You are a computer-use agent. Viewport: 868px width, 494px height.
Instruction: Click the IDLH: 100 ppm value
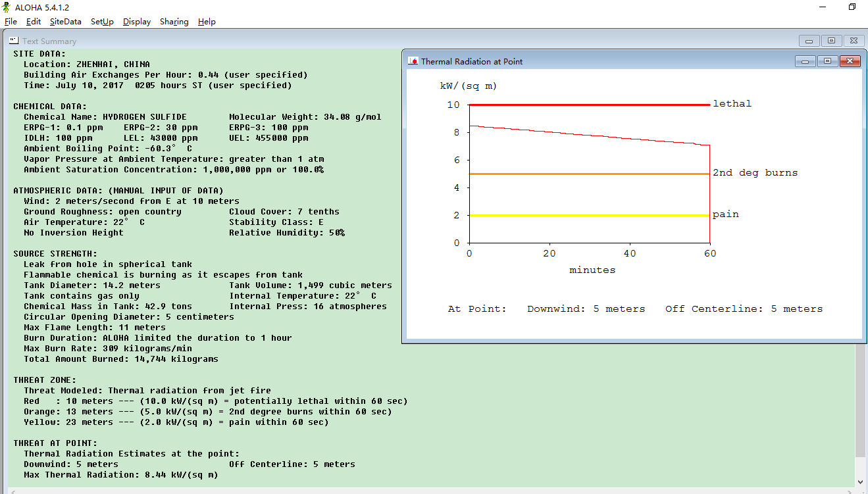coord(58,138)
